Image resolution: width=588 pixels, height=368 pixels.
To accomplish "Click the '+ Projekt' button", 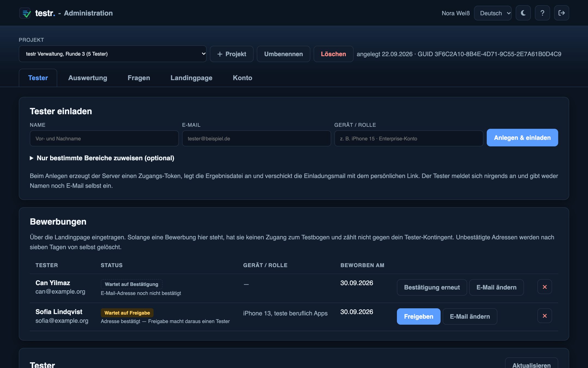I will click(232, 54).
